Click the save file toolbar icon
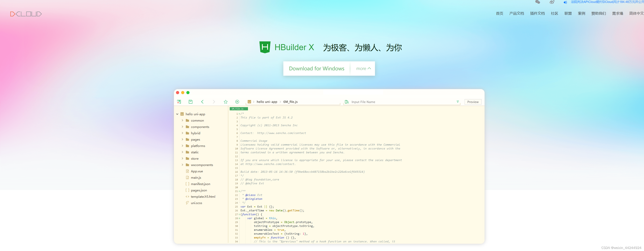Screen dimensions: 644x251 191,102
